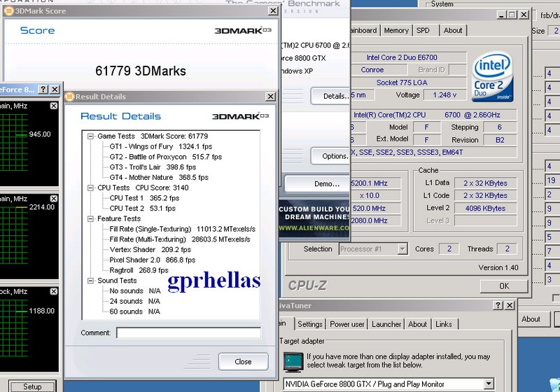Open the About tab in CPU-Z
The image size is (560, 392).
pos(453,31)
